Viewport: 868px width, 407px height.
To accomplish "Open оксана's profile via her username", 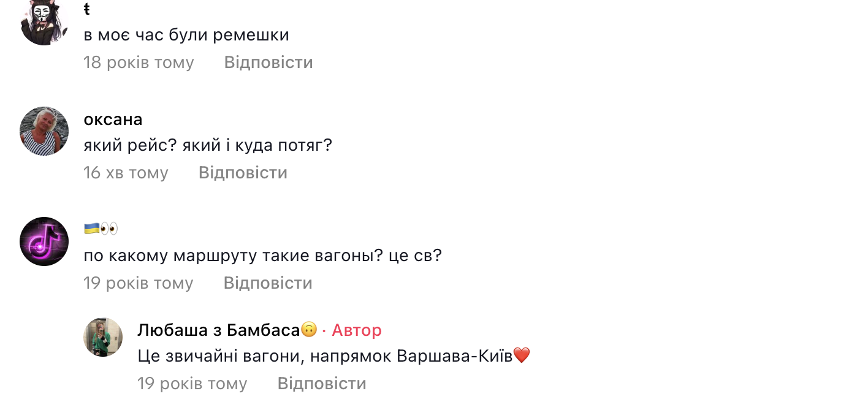I will point(113,119).
